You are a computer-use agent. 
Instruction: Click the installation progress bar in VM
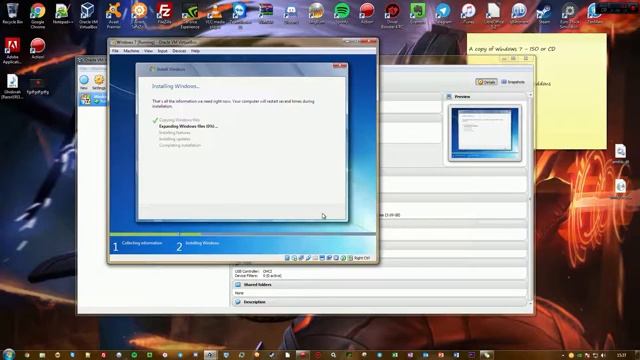[x=242, y=234]
